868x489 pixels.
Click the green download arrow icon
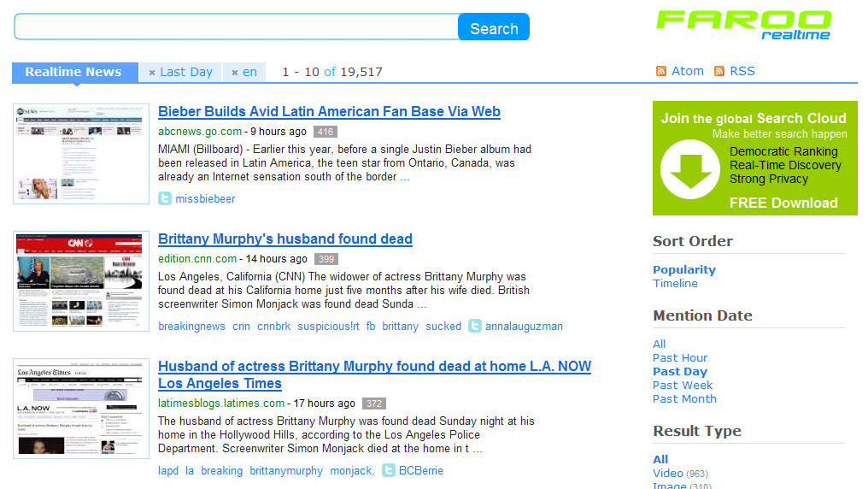689,169
